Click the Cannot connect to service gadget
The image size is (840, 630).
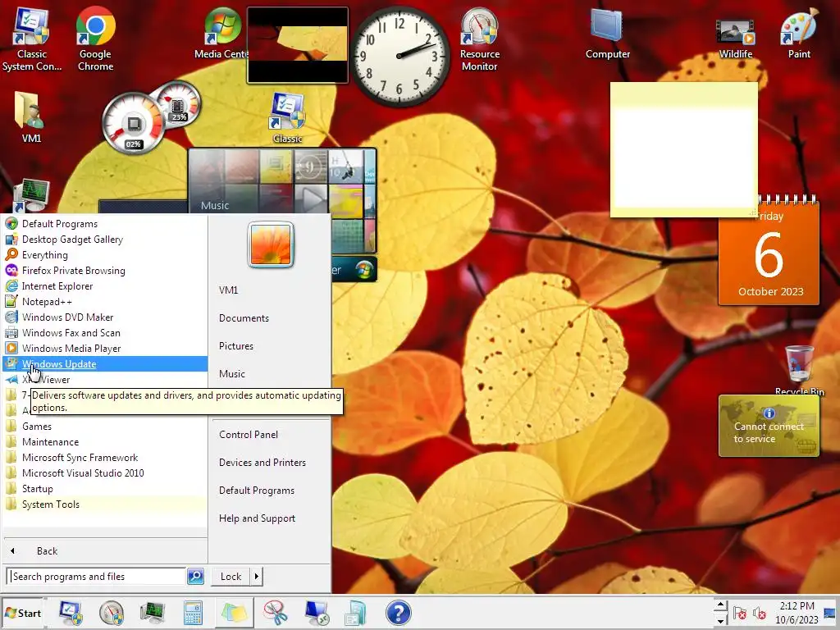point(769,426)
